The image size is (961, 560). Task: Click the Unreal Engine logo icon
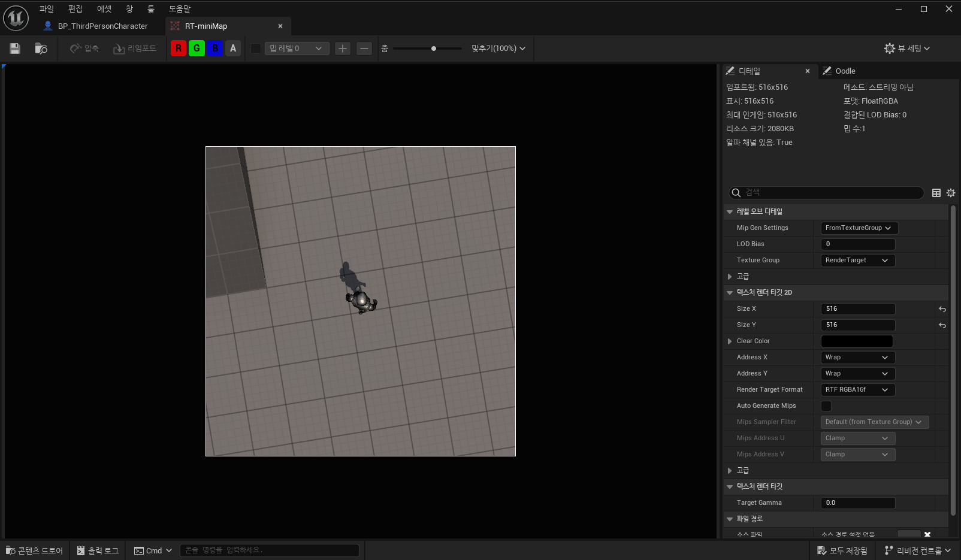click(x=16, y=18)
